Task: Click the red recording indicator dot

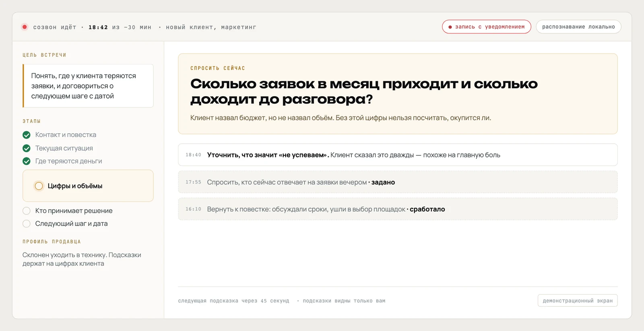Action: [x=25, y=27]
